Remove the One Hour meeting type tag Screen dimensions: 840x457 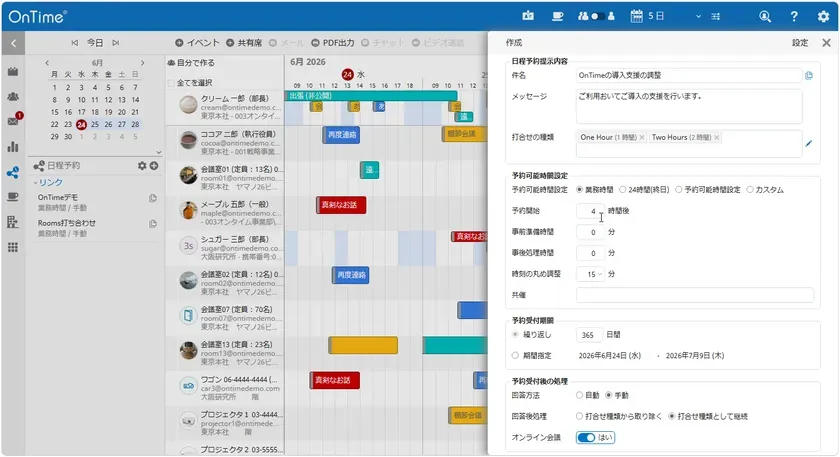point(642,138)
